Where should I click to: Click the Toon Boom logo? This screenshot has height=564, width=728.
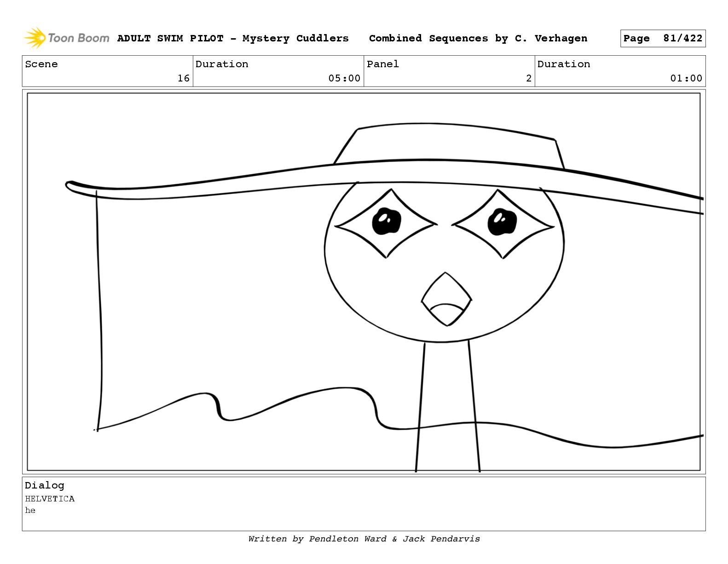67,38
